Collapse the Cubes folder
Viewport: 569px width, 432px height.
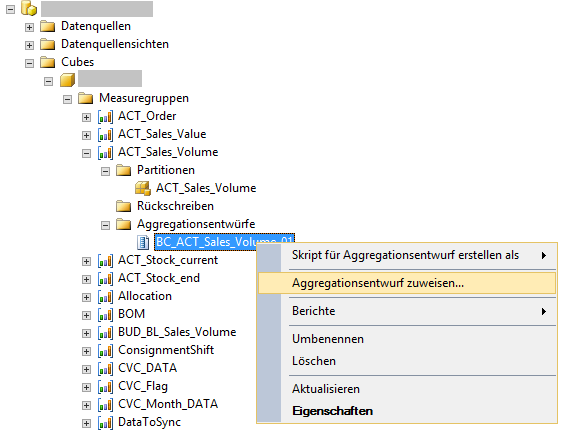click(x=29, y=63)
